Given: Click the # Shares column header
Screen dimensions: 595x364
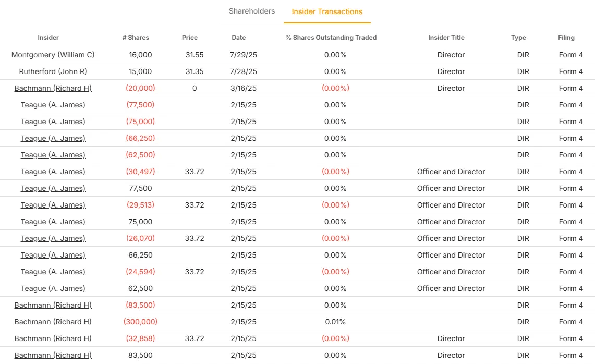Looking at the screenshot, I should point(136,38).
